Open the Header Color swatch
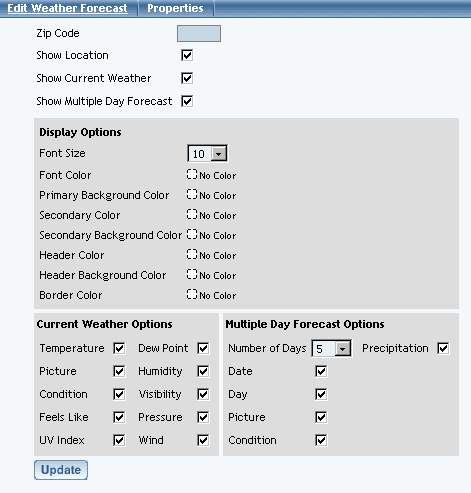Screen dimensions: 471x493 pos(192,254)
